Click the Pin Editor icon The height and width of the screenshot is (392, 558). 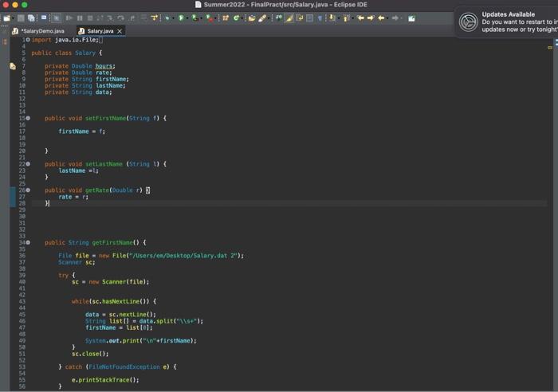411,18
